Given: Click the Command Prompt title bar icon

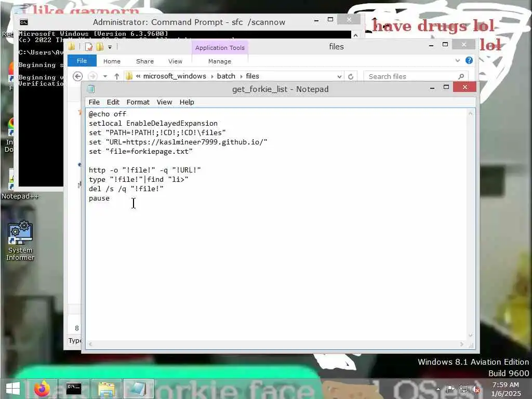Looking at the screenshot, I should coord(24,22).
